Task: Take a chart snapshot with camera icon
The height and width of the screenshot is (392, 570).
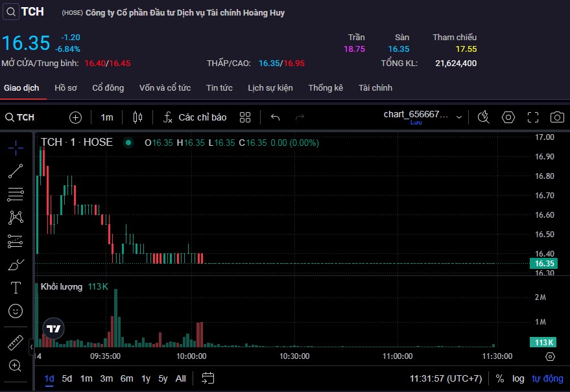Action: point(556,117)
